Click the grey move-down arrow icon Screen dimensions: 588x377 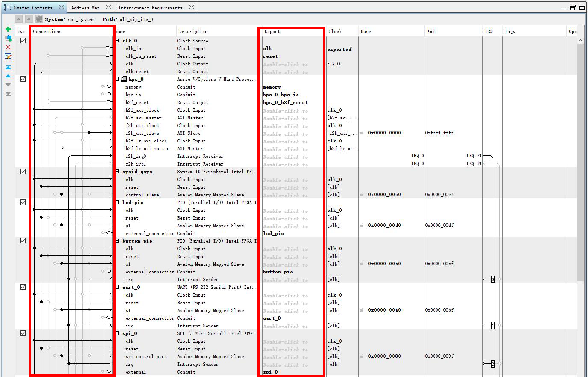[8, 85]
